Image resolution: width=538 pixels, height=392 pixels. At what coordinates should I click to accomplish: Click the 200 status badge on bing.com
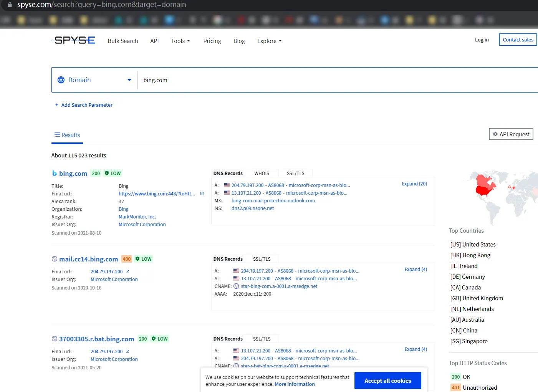(96, 173)
